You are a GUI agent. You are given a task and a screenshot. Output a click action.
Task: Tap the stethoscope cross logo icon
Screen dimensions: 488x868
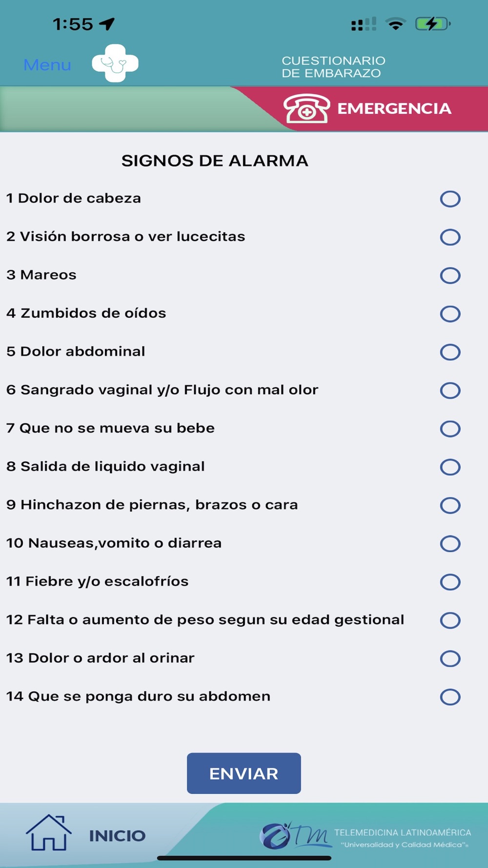115,63
